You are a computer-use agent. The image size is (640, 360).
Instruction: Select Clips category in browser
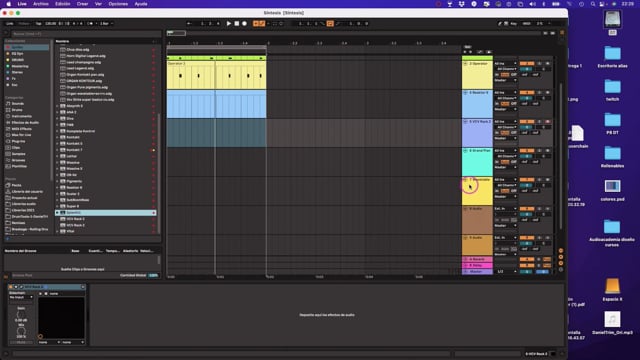(16, 147)
